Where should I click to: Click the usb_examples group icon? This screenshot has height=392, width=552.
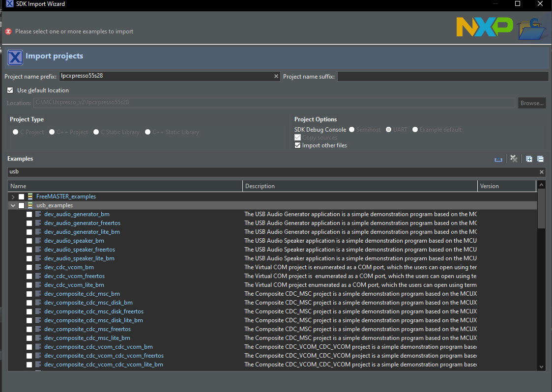tap(30, 205)
